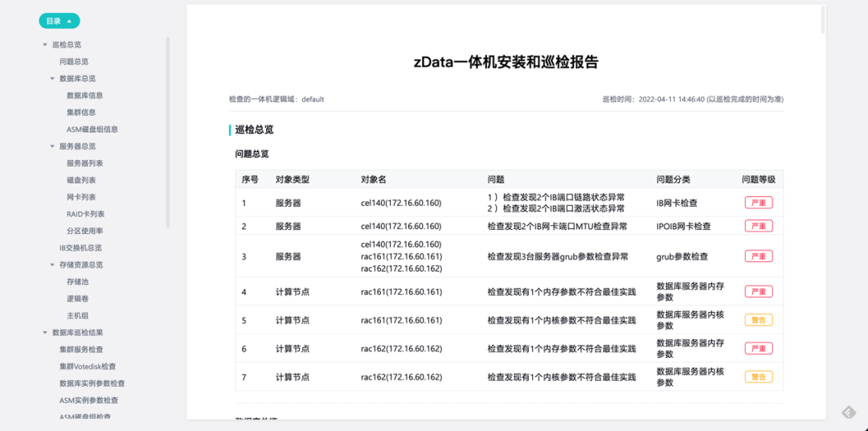Click the 对象名 column header
The image size is (868, 431).
[x=373, y=179]
